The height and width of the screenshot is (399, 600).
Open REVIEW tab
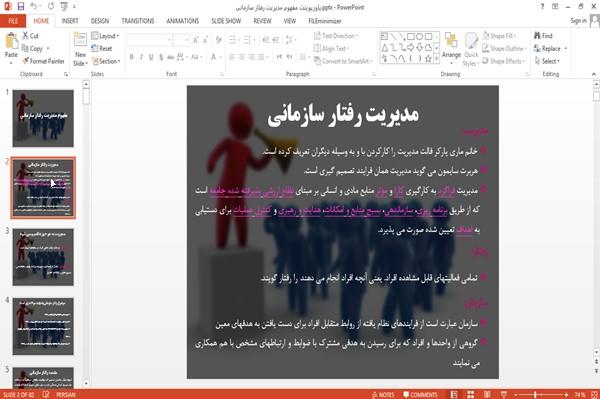pos(262,21)
